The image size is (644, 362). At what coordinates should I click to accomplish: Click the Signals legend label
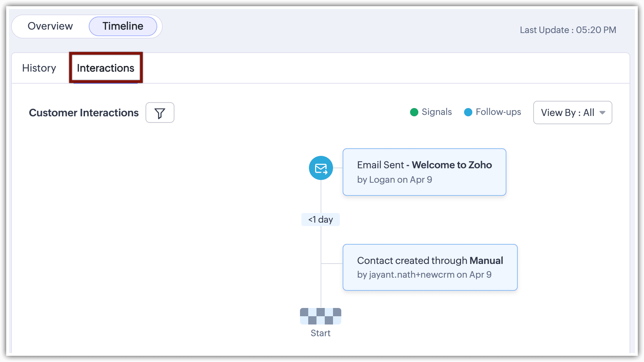[x=437, y=112]
